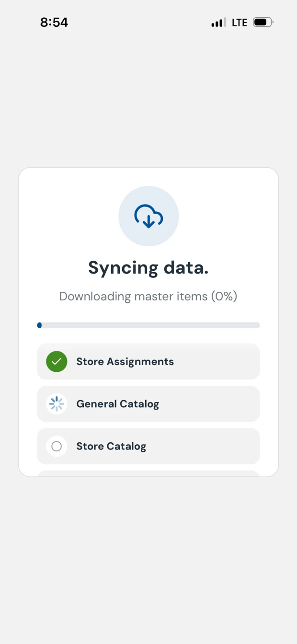Select the General Catalog label
The image size is (297, 644).
click(118, 404)
